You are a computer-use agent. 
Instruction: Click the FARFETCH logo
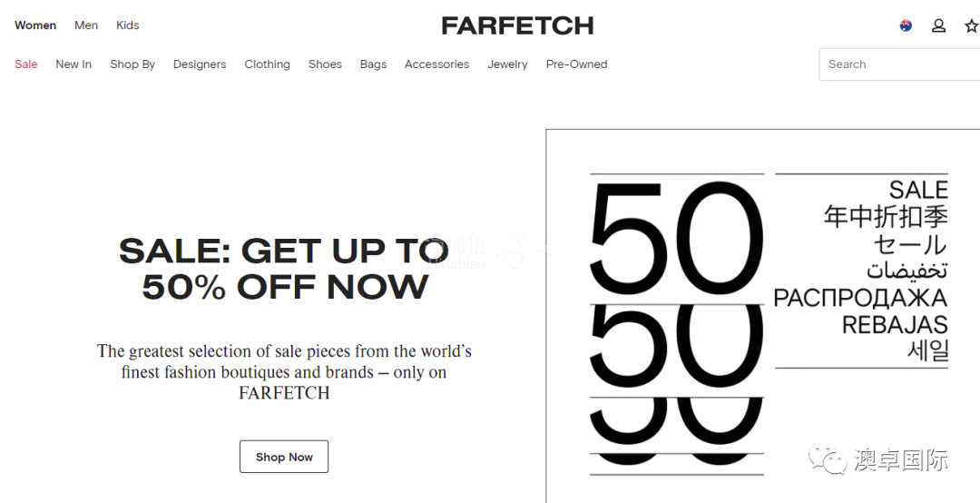click(x=517, y=25)
